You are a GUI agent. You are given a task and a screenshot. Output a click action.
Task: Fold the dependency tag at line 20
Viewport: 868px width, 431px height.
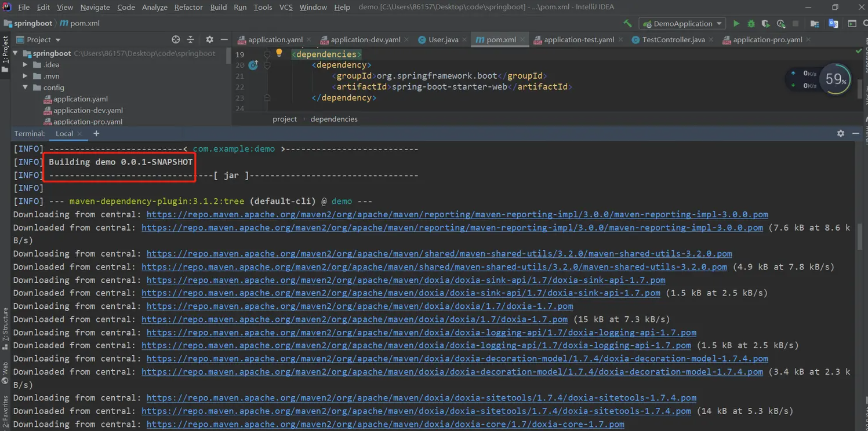(x=267, y=65)
